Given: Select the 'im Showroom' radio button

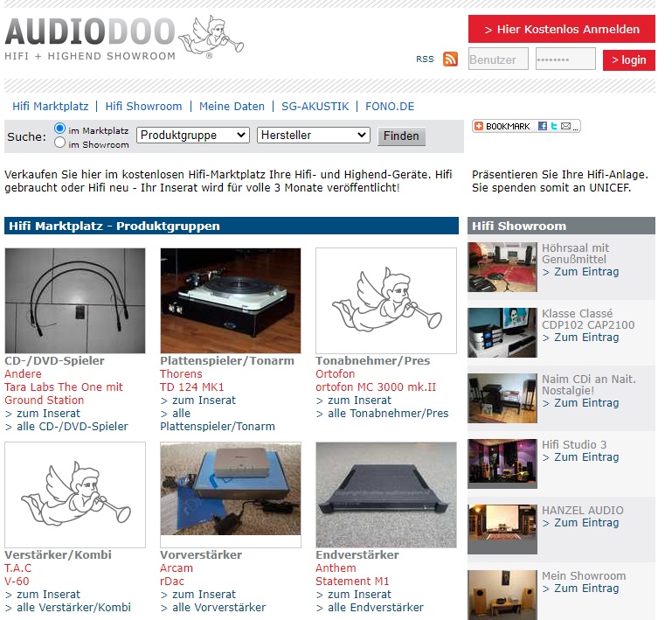Looking at the screenshot, I should click(x=60, y=143).
